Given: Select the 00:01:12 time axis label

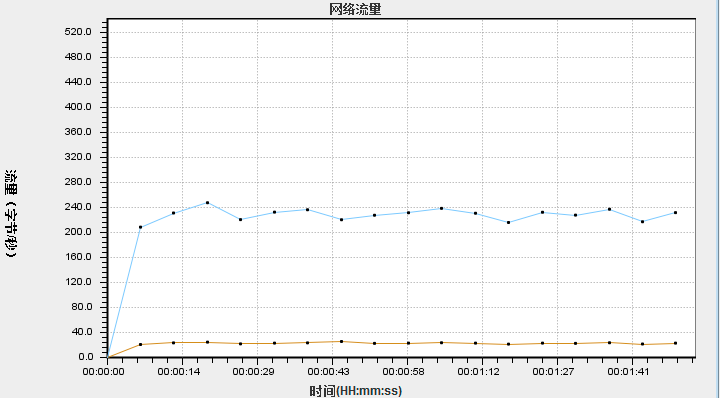Looking at the screenshot, I should (x=478, y=371).
